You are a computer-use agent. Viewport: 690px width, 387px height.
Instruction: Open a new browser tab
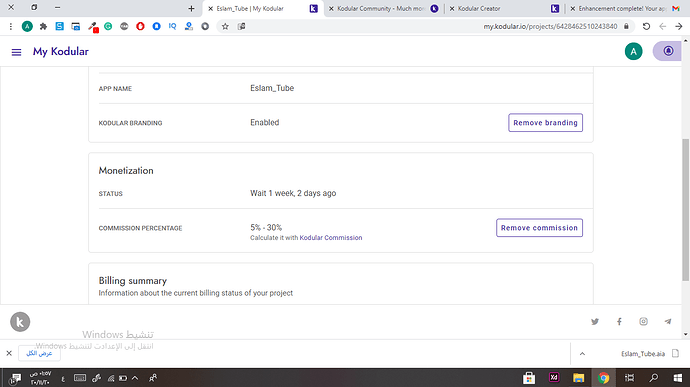pos(191,8)
